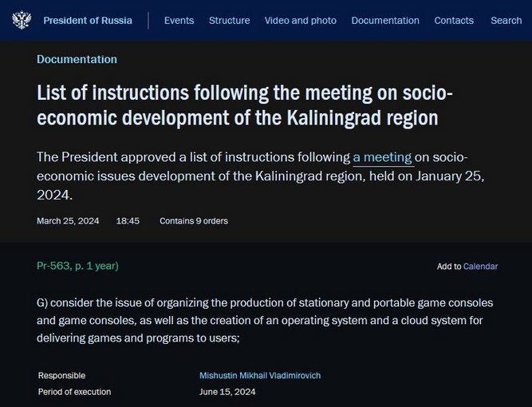Screen dimensions: 532x407
Task: Go to the Structure section
Action: (x=230, y=21)
